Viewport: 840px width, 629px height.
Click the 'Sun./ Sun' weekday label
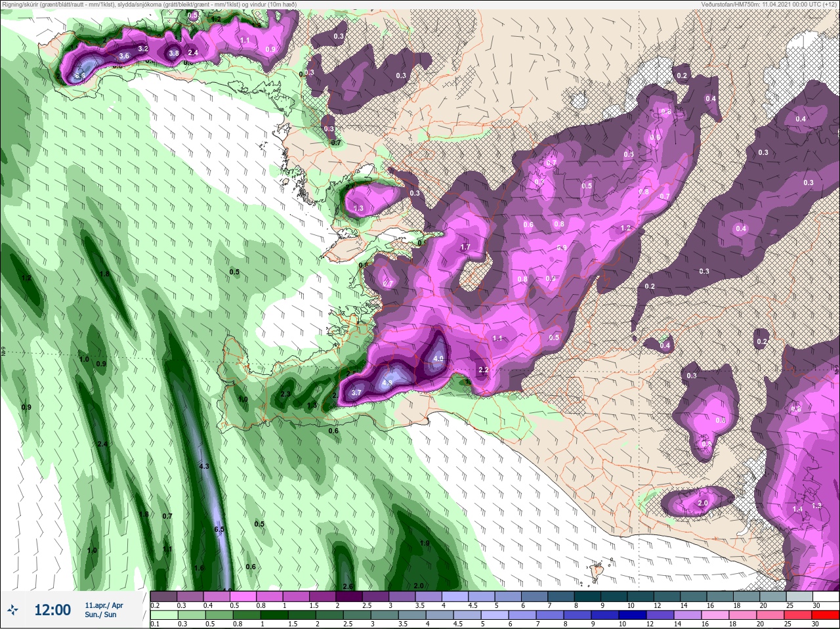[101, 615]
